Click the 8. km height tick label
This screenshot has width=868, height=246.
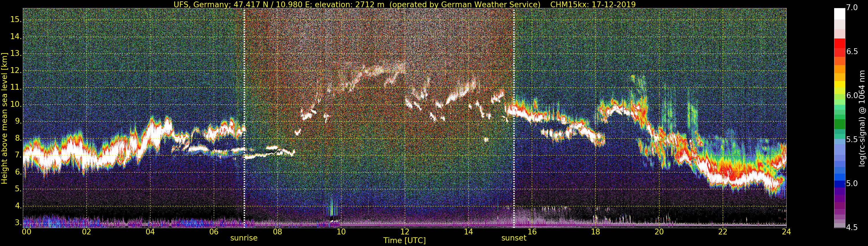18,138
